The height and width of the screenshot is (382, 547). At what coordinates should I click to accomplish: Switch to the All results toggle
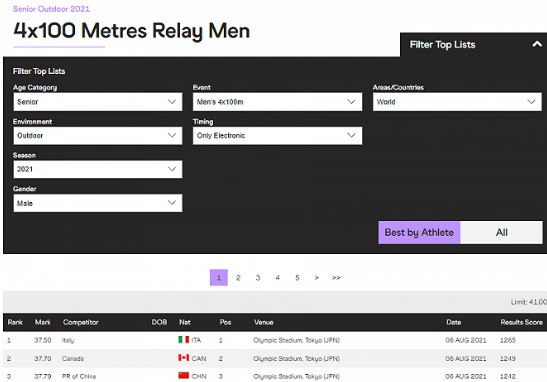click(x=502, y=232)
